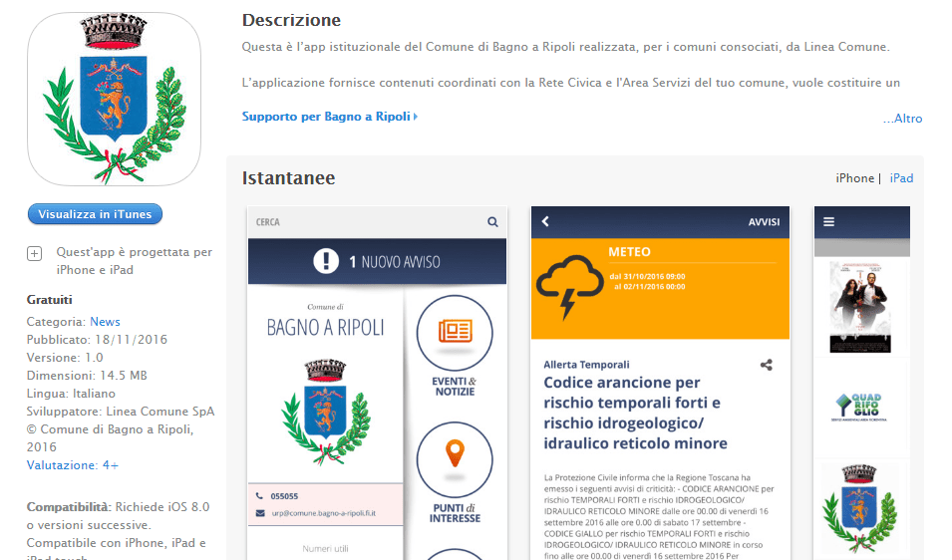Screen dimensions: 952x560
Task: Click the Compatibilità: Richiede iOS 8.0 text
Action: 118,507
